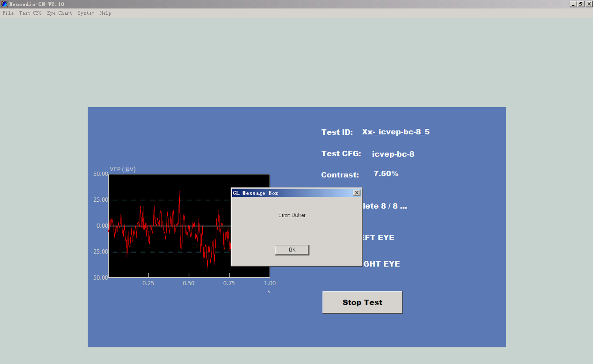Image resolution: width=593 pixels, height=364 pixels.
Task: Click the LEFT EYE label
Action: [x=379, y=238]
